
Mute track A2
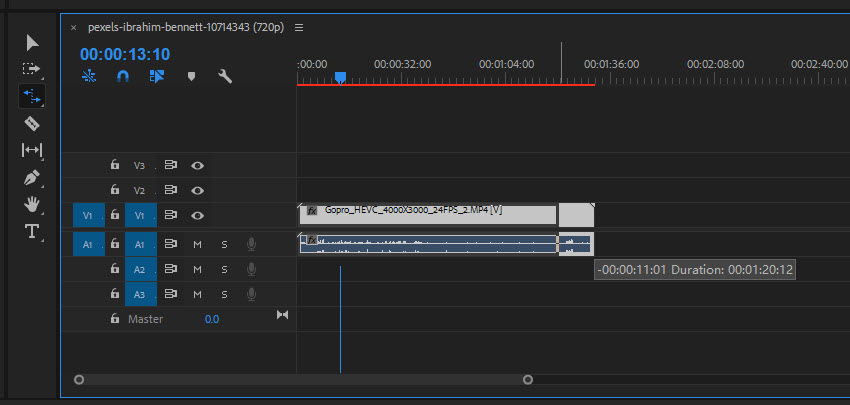(x=197, y=269)
